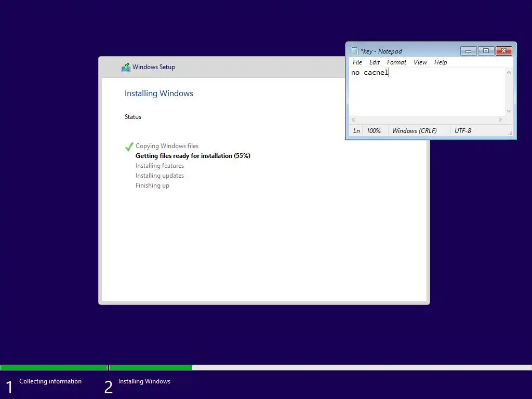This screenshot has width=532, height=399.
Task: Click the 'Copying Windows files' text
Action: tap(167, 146)
